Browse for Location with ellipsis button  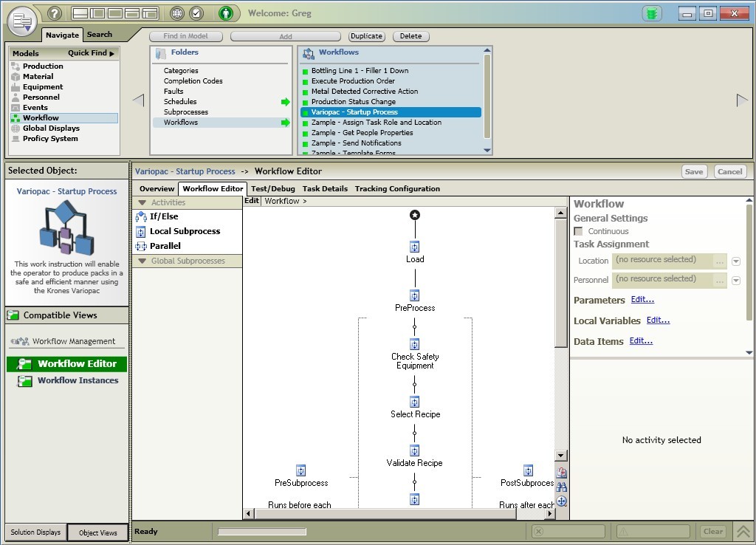[x=720, y=261]
